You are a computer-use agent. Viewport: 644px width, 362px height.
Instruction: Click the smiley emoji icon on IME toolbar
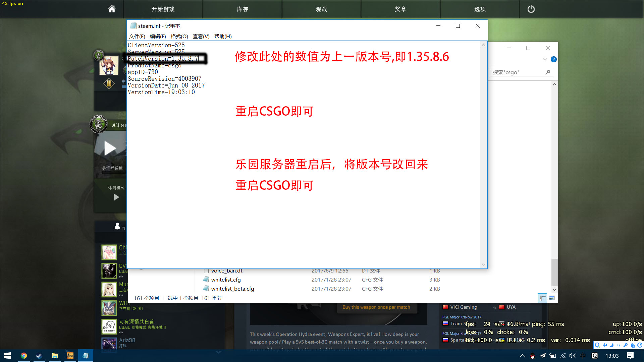[x=640, y=345]
